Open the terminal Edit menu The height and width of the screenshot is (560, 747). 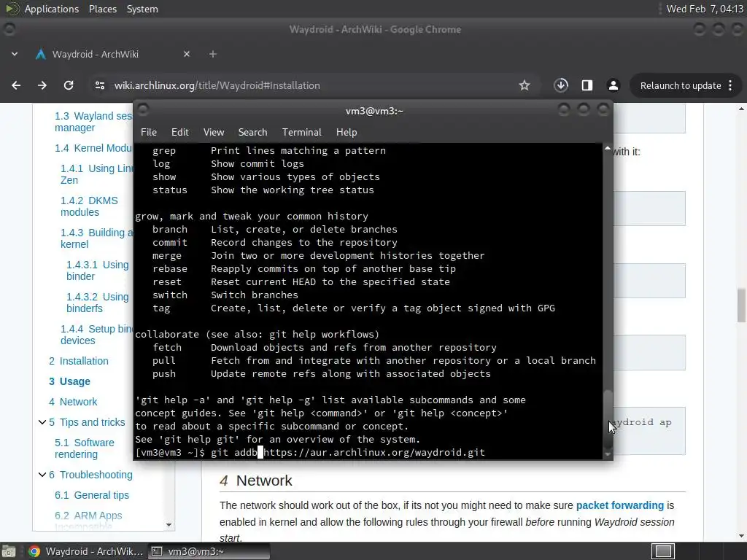coord(179,133)
